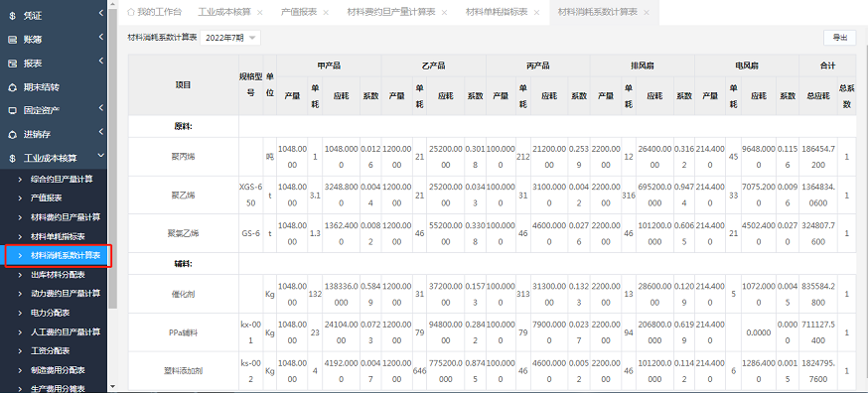Image resolution: width=868 pixels, height=393 pixels.
Task: Click the ledger icon beside 账簿
Action: point(12,40)
